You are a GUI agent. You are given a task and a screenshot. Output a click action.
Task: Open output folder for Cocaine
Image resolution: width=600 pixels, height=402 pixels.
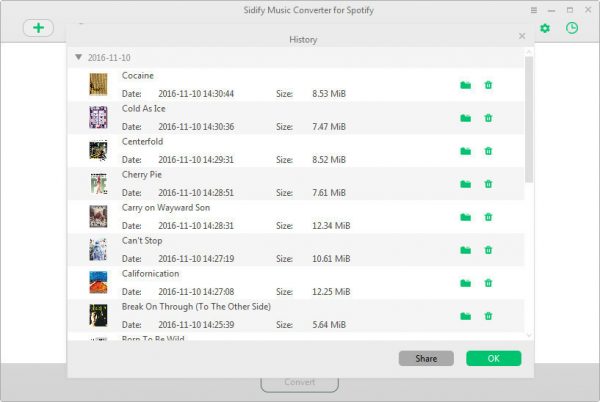tap(465, 85)
